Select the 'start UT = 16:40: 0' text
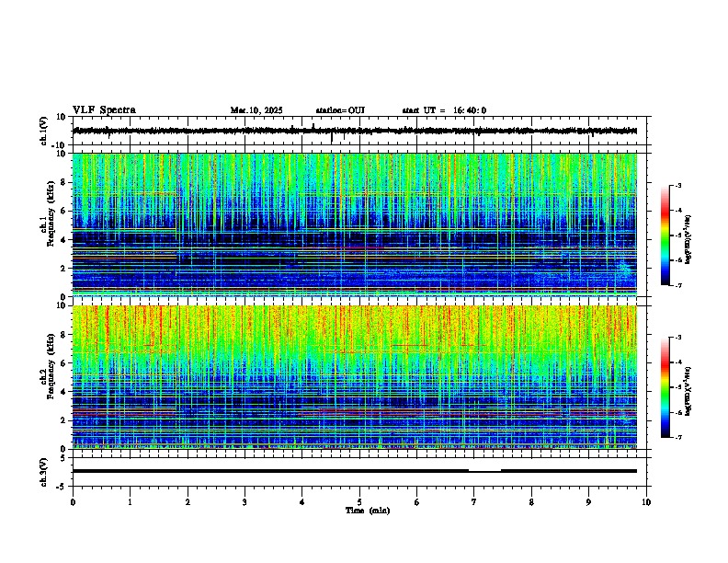The image size is (728, 563). click(x=444, y=110)
